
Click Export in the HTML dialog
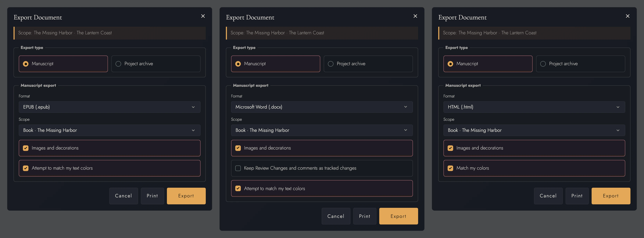click(x=611, y=196)
